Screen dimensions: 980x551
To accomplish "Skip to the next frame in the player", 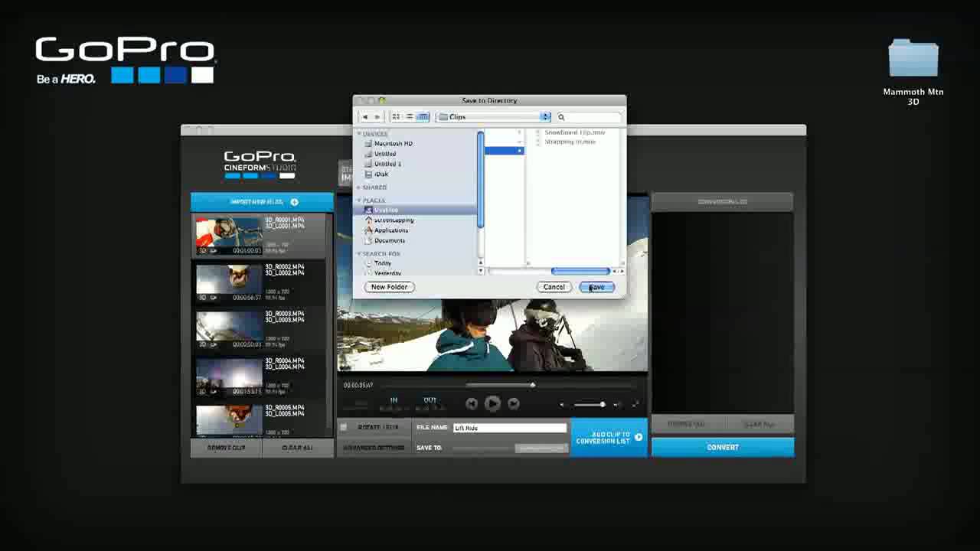I will coord(514,403).
